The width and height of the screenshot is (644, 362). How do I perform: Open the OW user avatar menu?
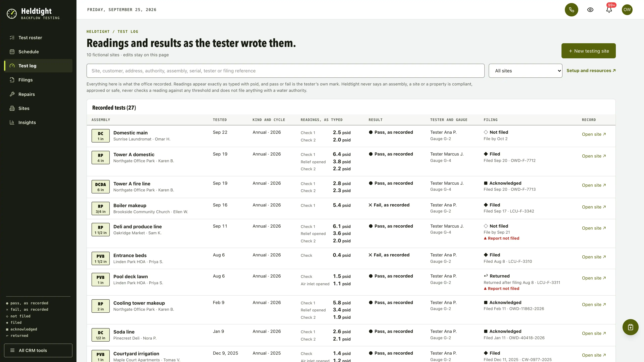627,10
